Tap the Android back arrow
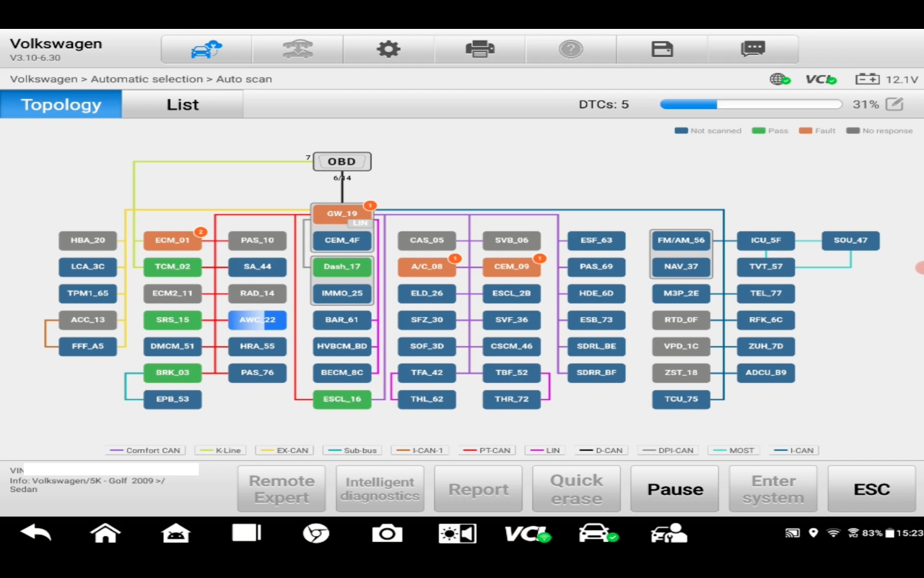This screenshot has width=924, height=578. tap(35, 533)
